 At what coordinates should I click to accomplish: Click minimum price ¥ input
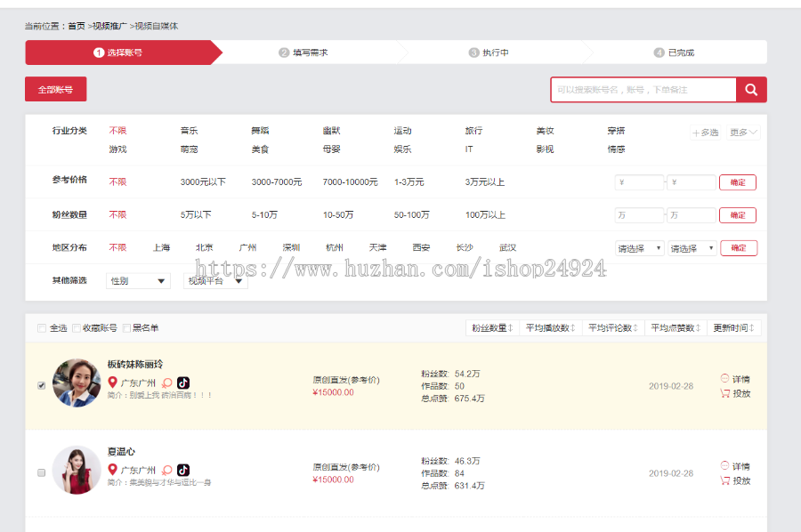[x=640, y=182]
